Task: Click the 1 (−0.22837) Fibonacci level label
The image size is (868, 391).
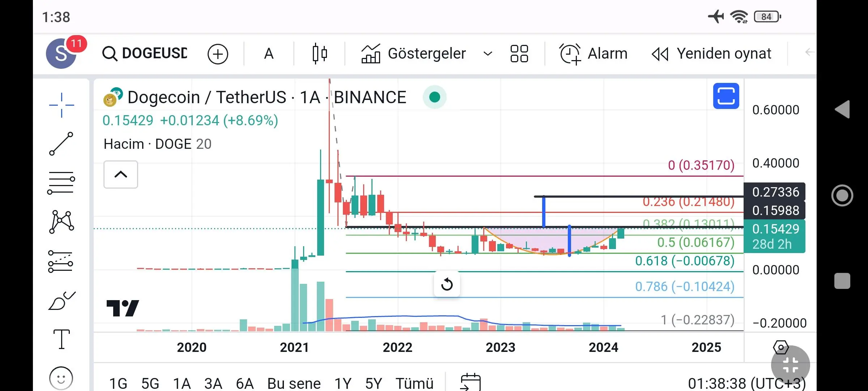Action: click(x=698, y=320)
